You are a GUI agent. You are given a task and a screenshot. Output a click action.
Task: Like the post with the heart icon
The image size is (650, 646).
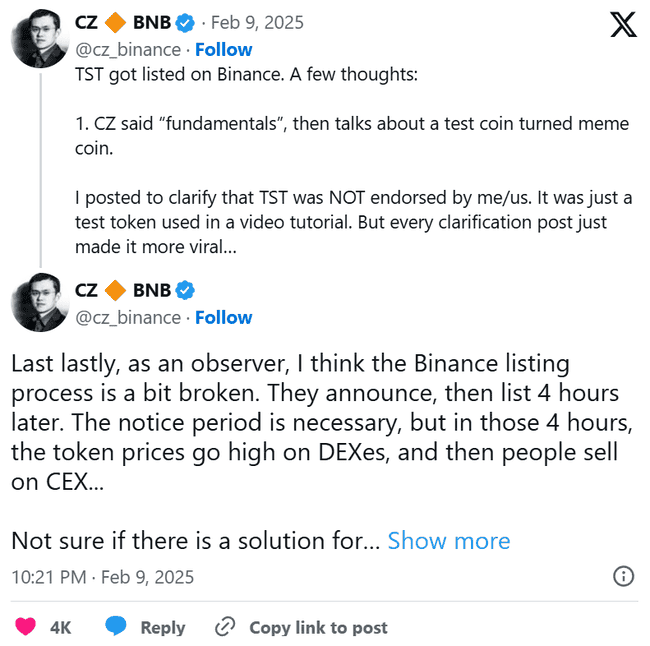click(25, 627)
